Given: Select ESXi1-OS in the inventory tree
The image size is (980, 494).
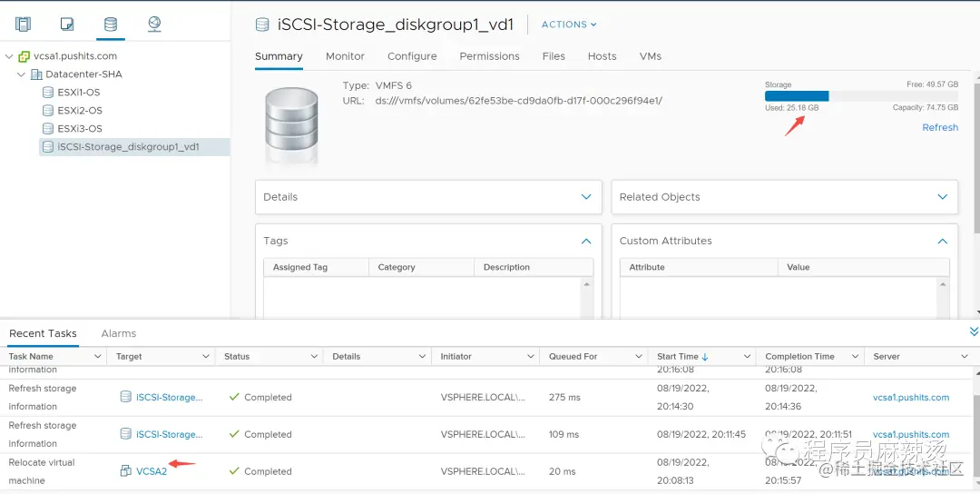Looking at the screenshot, I should pyautogui.click(x=79, y=93).
